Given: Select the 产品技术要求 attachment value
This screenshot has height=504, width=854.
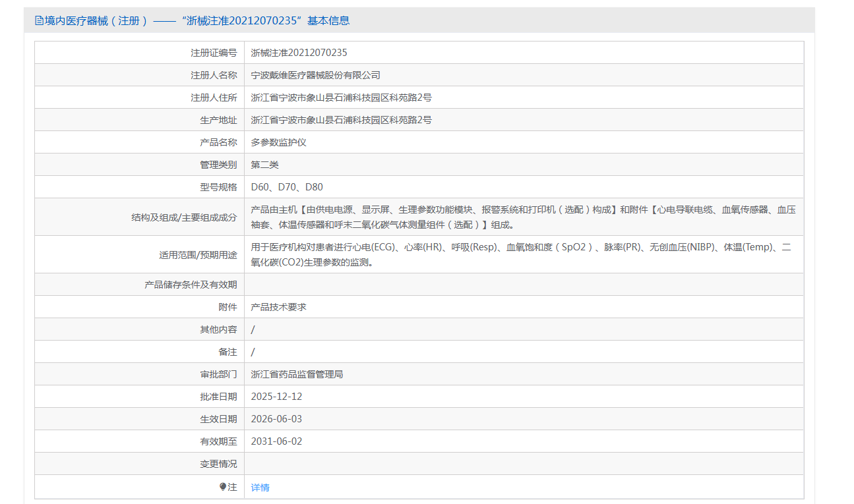Looking at the screenshot, I should [279, 307].
